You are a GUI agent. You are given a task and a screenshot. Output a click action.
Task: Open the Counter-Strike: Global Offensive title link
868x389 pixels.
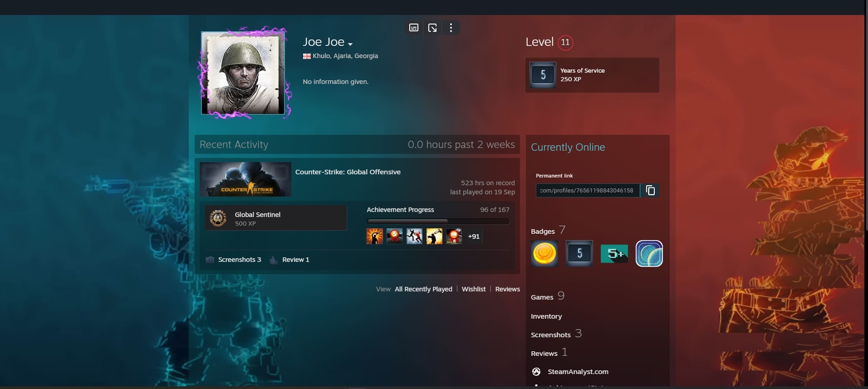pyautogui.click(x=348, y=172)
